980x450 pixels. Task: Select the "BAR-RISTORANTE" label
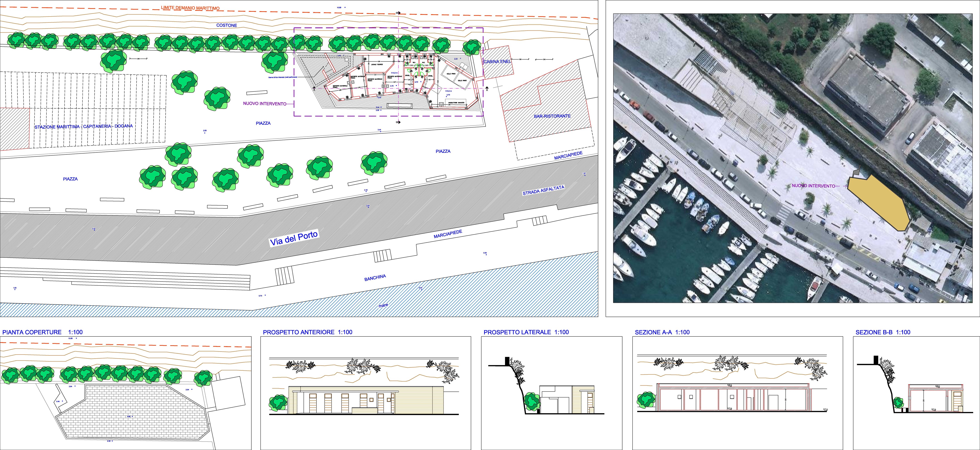click(552, 116)
